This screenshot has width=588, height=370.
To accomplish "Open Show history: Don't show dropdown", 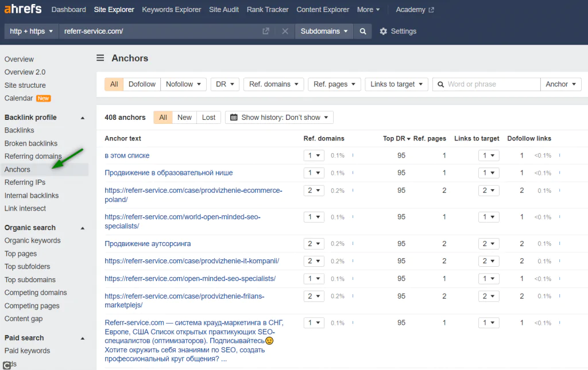I will tap(280, 118).
